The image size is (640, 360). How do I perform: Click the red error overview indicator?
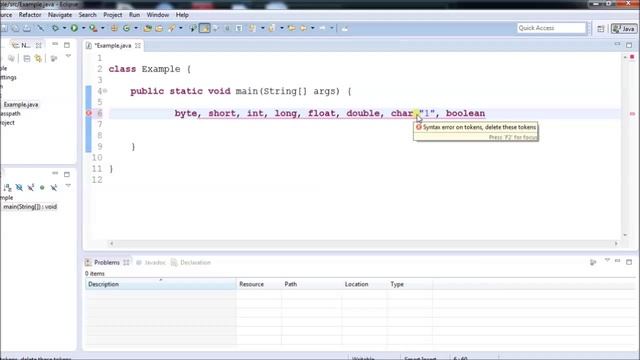click(632, 57)
